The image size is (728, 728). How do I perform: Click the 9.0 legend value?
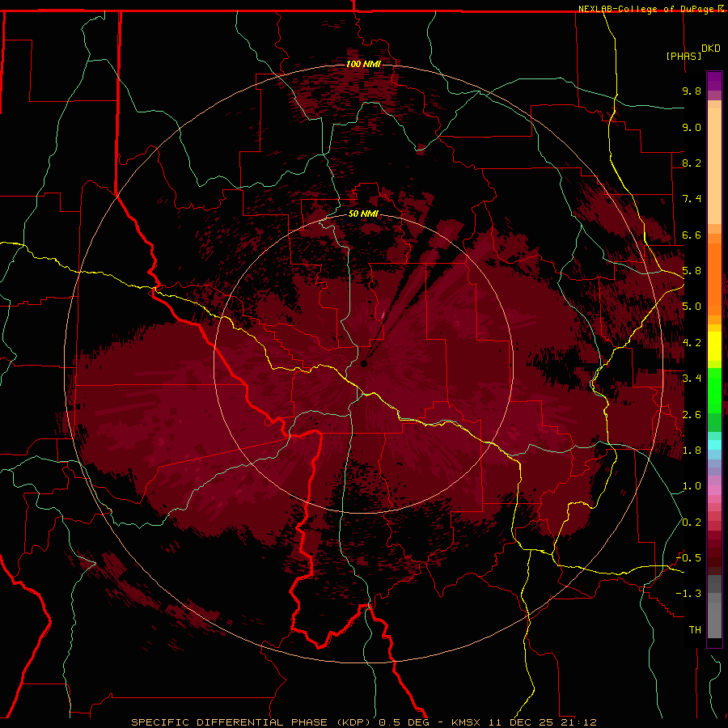pos(692,127)
